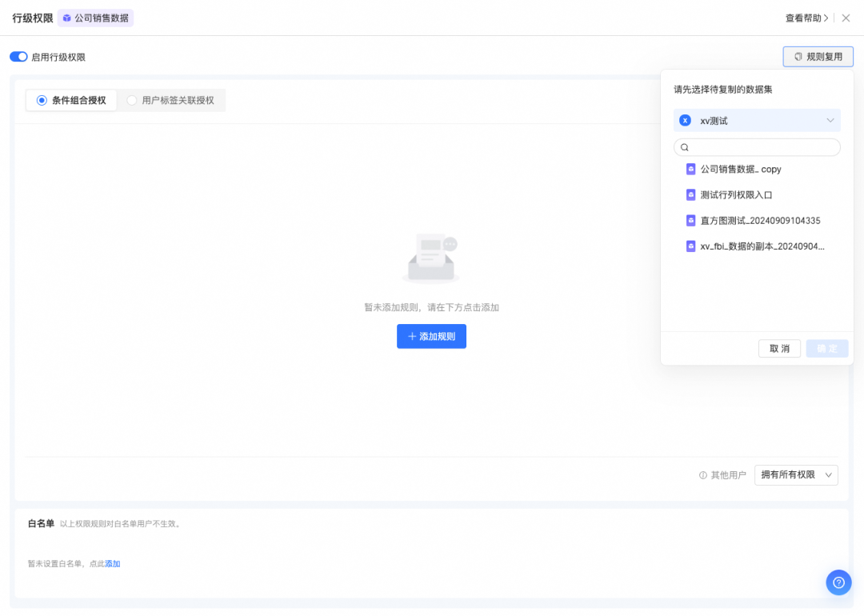Choose xv_fbi_数据的副本 dataset from the list
864x616 pixels.
click(x=762, y=246)
